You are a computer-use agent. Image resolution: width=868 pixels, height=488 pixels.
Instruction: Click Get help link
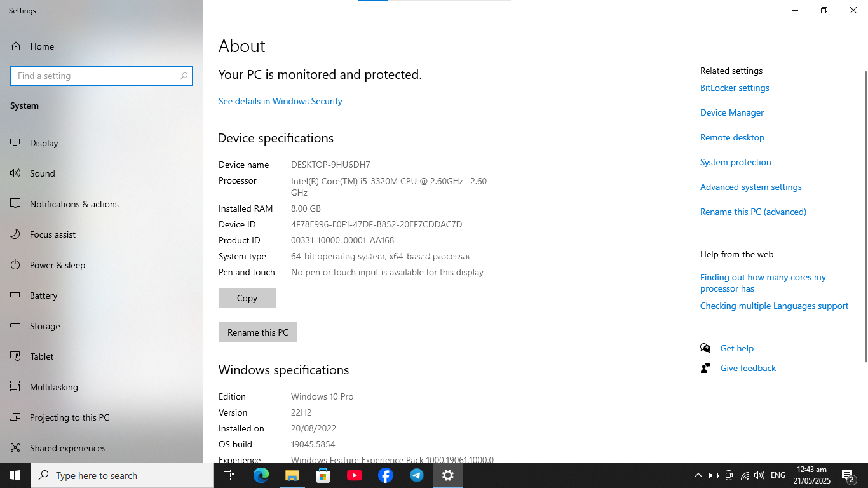tap(737, 348)
